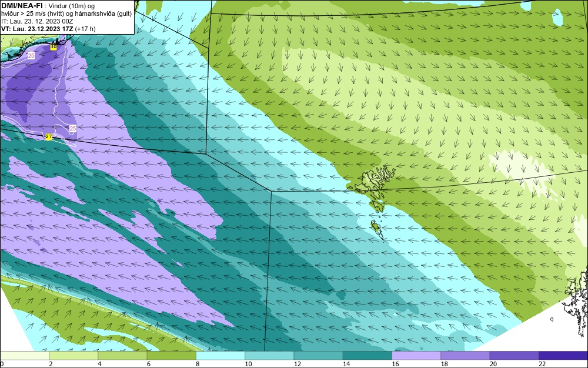Click the 16–18 m/s lavender legend swatch

click(x=416, y=356)
